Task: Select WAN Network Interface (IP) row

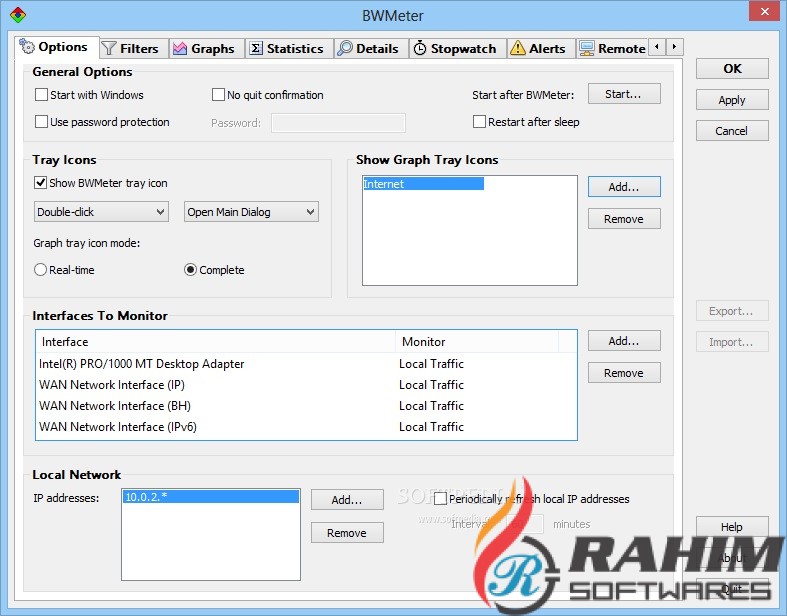Action: (306, 385)
